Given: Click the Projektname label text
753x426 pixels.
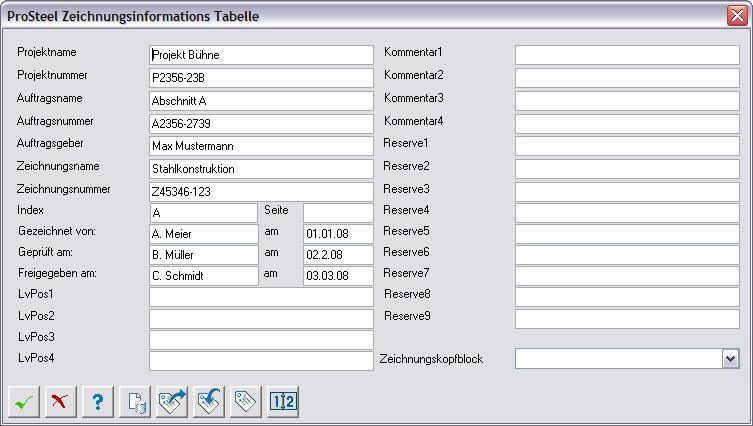Looking at the screenshot, I should 47,52.
